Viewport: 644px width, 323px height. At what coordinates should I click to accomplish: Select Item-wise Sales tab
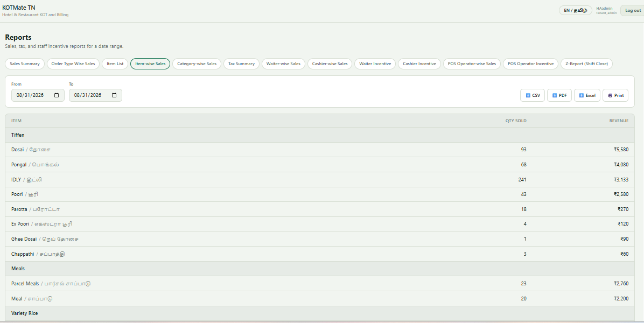coord(150,64)
